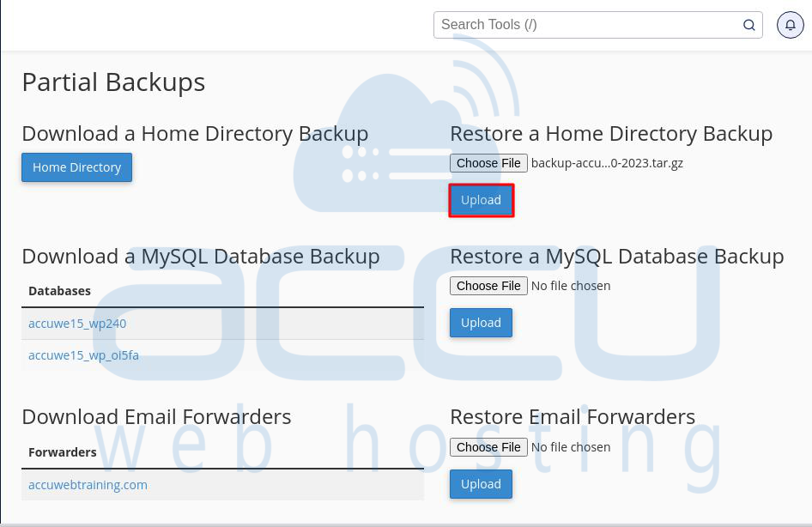Click the notification bell icon
The image size is (812, 527).
[790, 25]
